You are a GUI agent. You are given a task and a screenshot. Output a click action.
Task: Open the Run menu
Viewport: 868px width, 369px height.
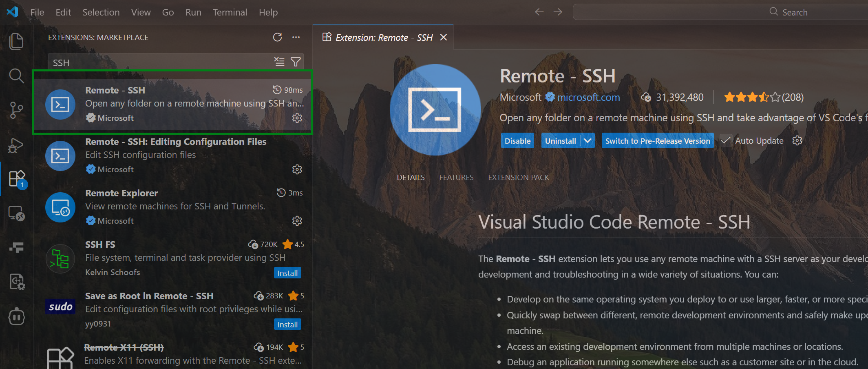[x=193, y=12]
